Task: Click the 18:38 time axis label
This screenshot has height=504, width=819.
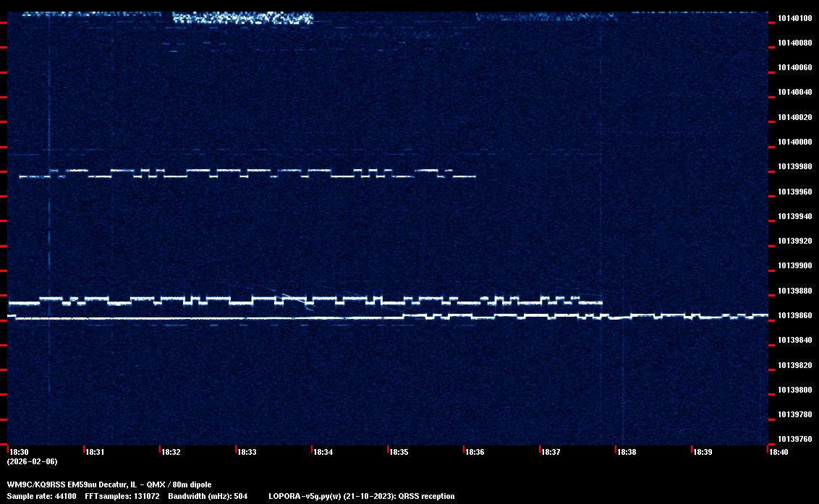Action: [x=627, y=452]
